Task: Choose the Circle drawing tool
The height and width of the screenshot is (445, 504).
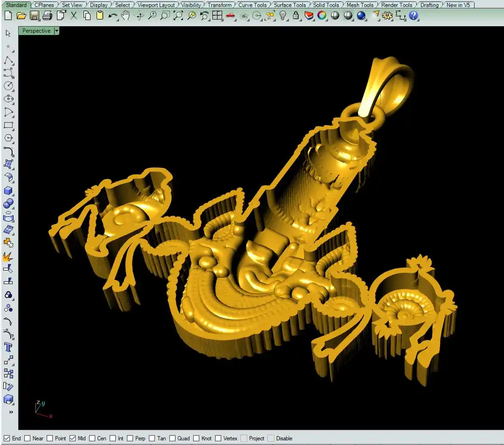Action: [8, 86]
